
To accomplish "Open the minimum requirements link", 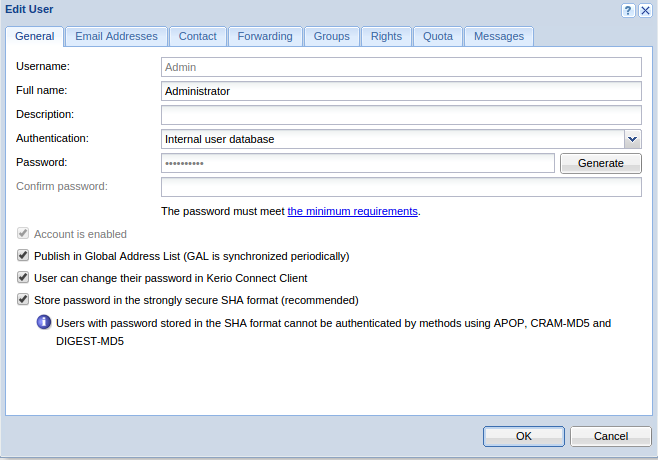I will click(x=352, y=211).
